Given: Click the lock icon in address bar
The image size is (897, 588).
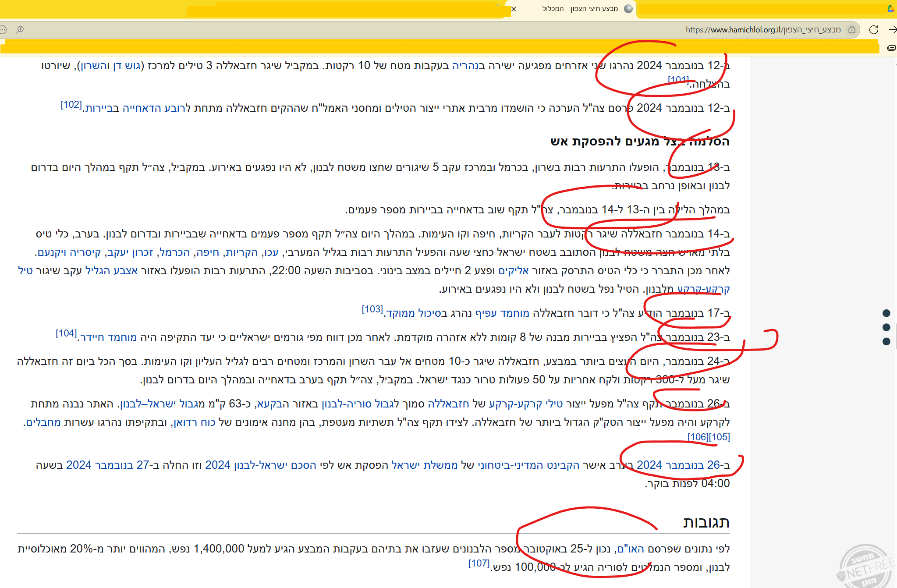Looking at the screenshot, I should coord(851,30).
